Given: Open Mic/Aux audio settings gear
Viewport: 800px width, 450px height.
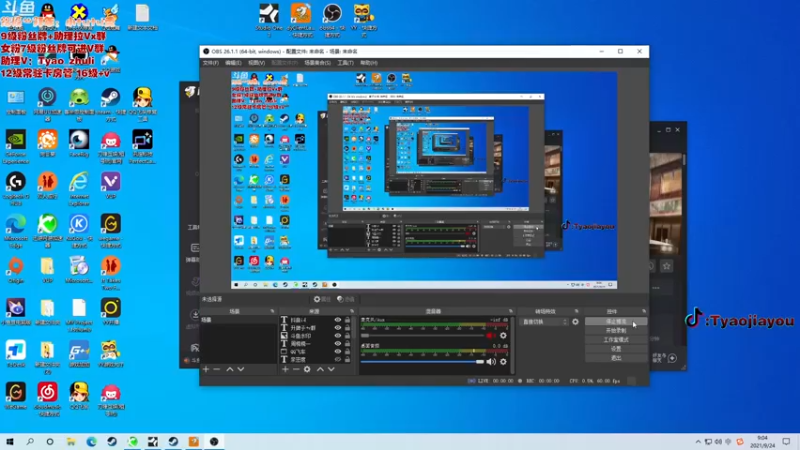Looking at the screenshot, I should (503, 336).
